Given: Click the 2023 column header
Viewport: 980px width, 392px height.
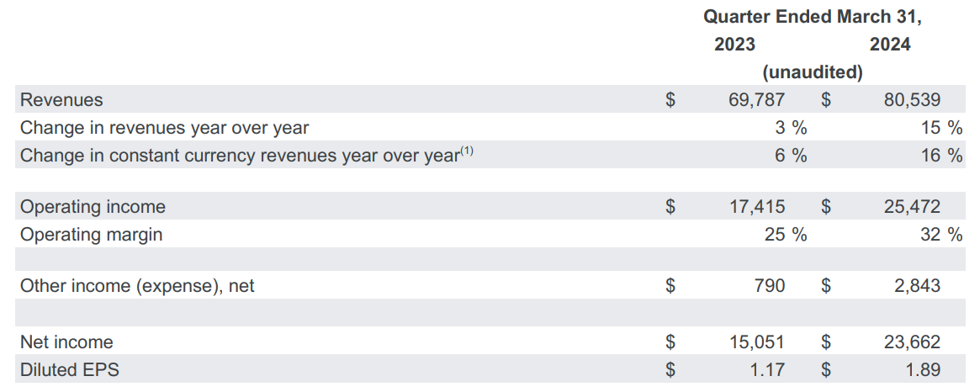Looking at the screenshot, I should tap(734, 45).
